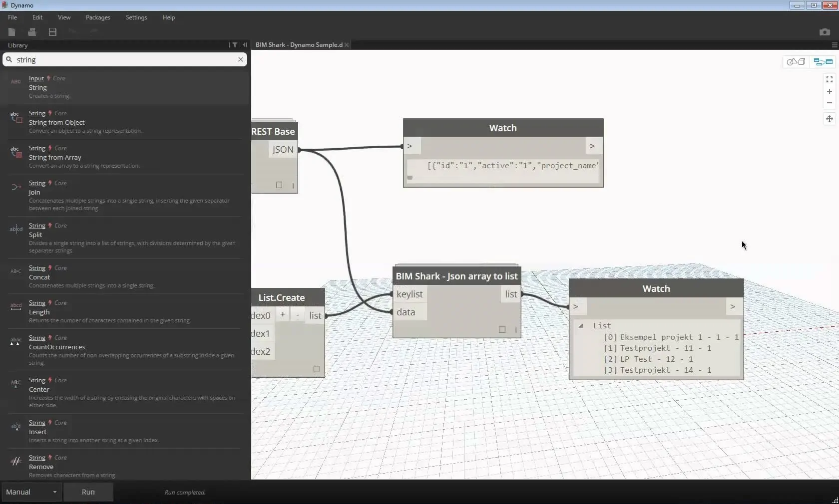This screenshot has height=504, width=839.
Task: Click the keylist input port
Action: (x=410, y=294)
